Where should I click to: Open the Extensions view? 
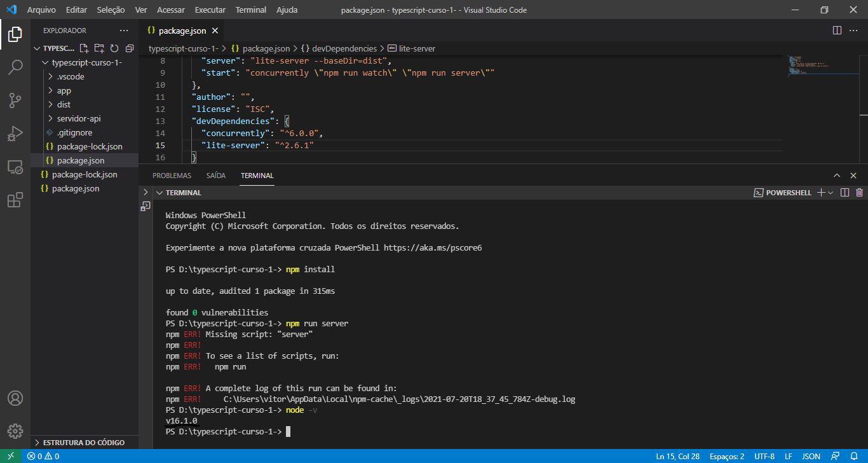coord(15,200)
